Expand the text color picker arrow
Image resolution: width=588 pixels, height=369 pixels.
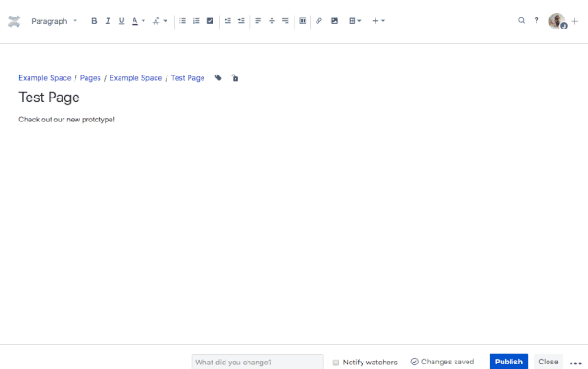pyautogui.click(x=144, y=21)
